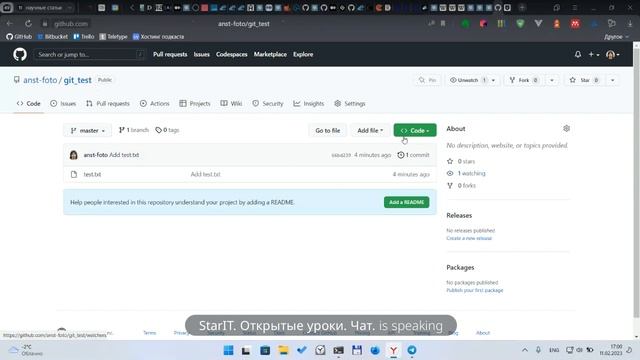Open a new browser tab with plus
The height and width of the screenshot is (360, 640).
(x=522, y=7)
